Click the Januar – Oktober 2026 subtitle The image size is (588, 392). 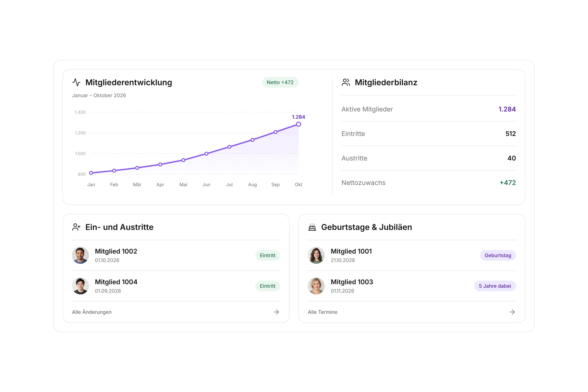pos(99,95)
